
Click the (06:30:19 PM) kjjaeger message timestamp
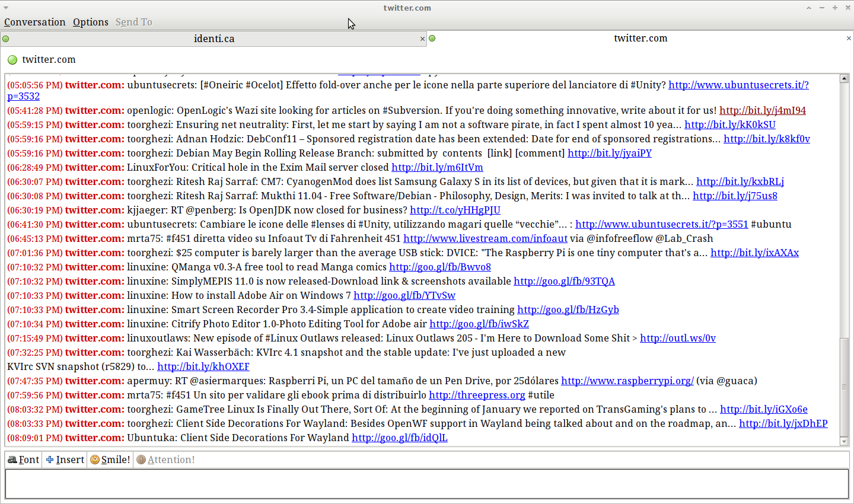(x=35, y=210)
